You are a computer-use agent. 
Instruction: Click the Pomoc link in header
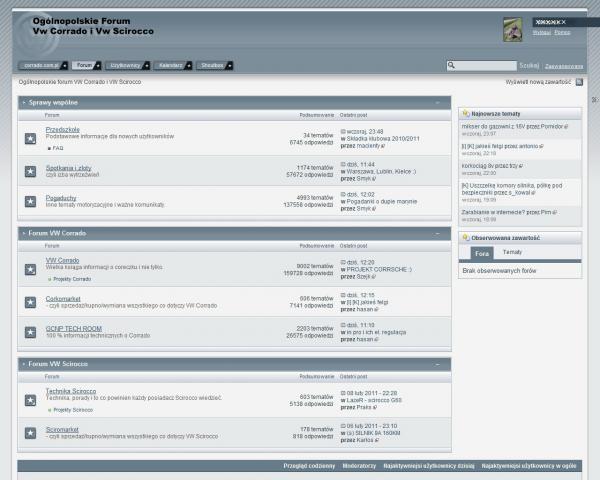tap(562, 33)
